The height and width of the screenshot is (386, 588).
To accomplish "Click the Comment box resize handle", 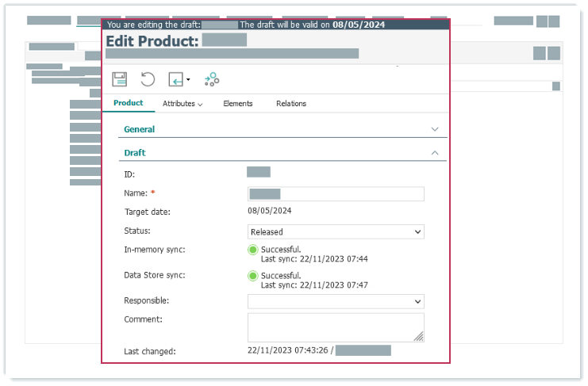I will point(418,336).
